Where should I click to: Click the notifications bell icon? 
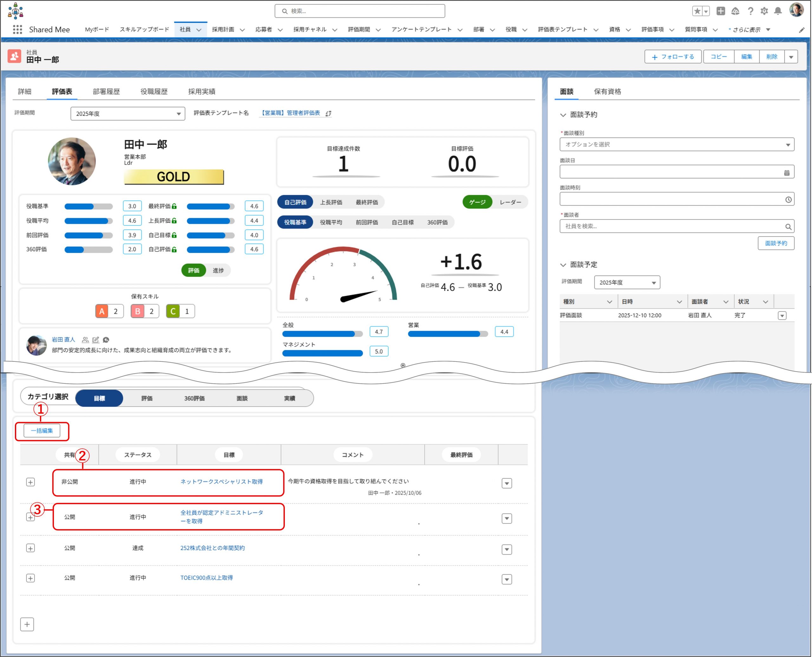tap(777, 11)
